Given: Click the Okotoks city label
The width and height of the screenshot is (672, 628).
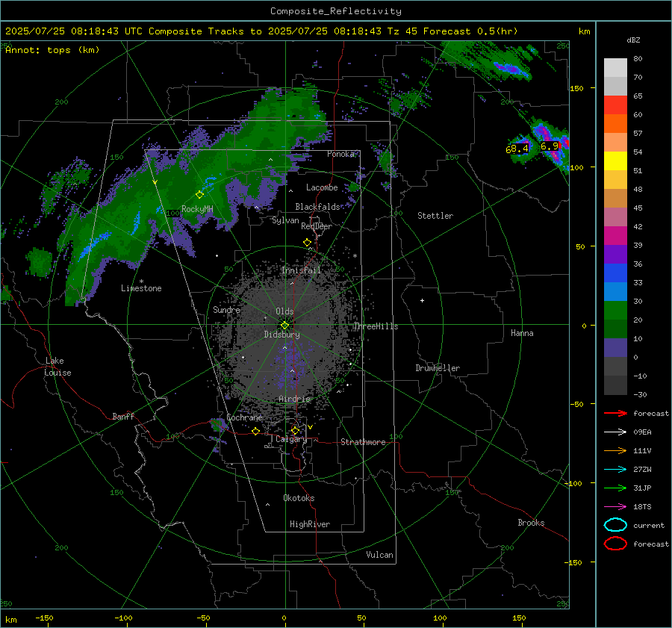Looking at the screenshot, I should [299, 498].
